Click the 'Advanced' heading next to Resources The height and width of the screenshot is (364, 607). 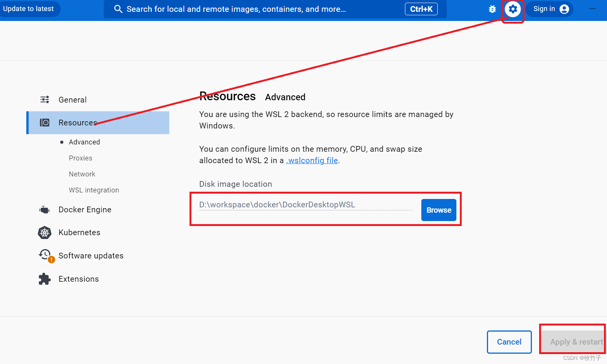[x=285, y=97]
